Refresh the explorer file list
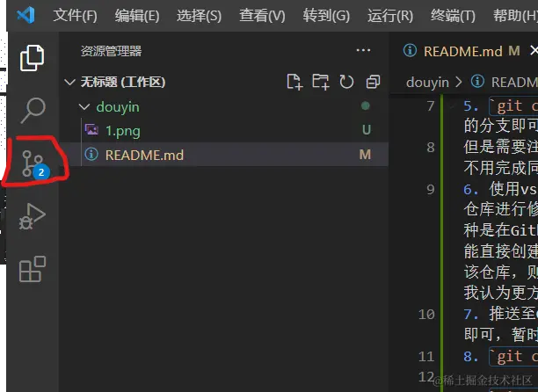Screen dimensions: 538x392 346,82
